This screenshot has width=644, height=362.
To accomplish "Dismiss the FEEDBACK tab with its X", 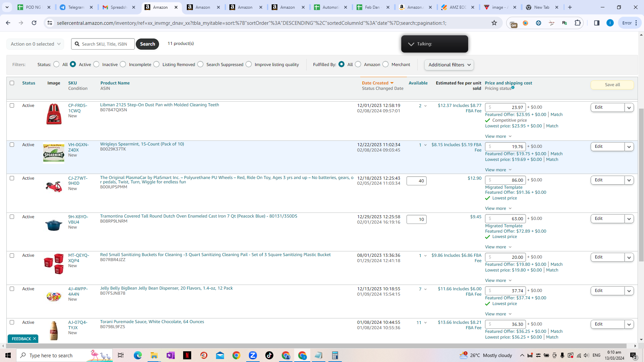I will [x=35, y=339].
